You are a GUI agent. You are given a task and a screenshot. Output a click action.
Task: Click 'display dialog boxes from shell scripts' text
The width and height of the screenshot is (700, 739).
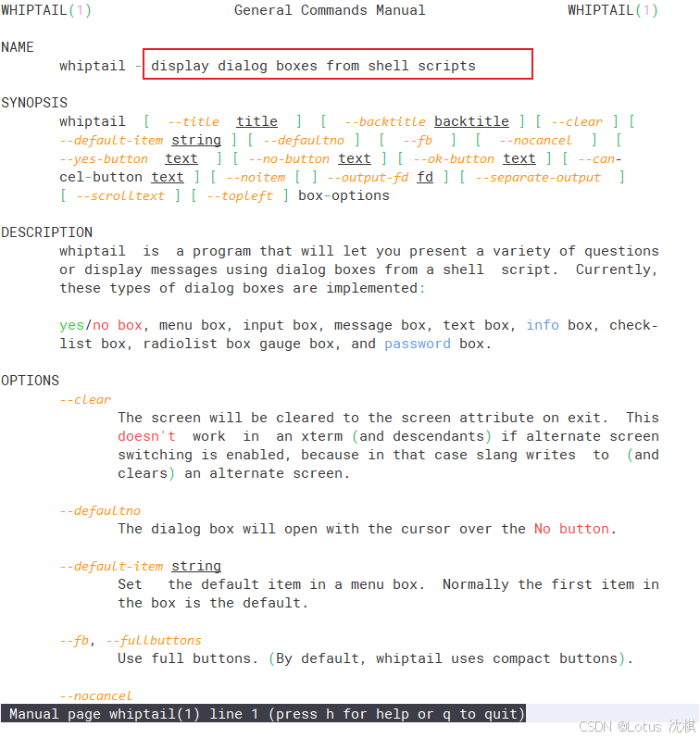[x=313, y=66]
